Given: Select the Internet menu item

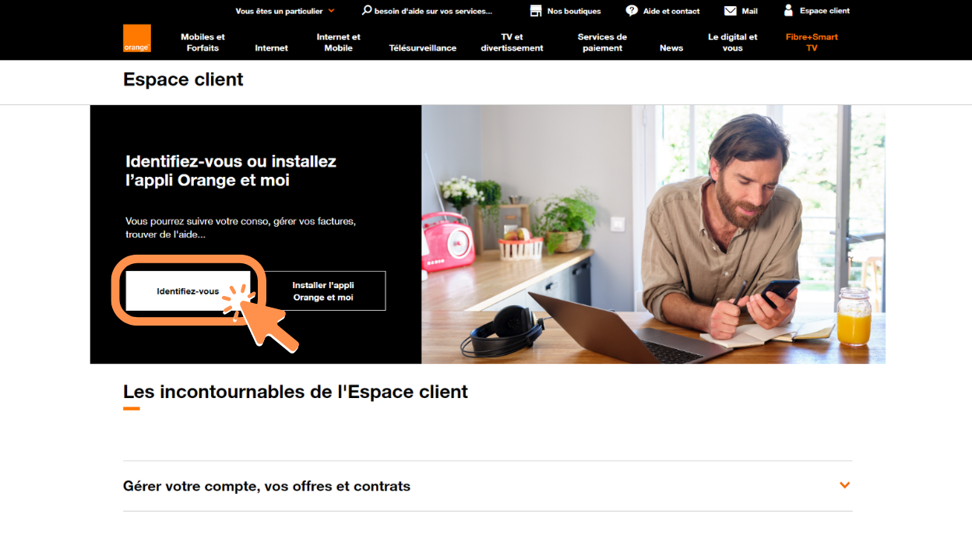Looking at the screenshot, I should [x=270, y=48].
